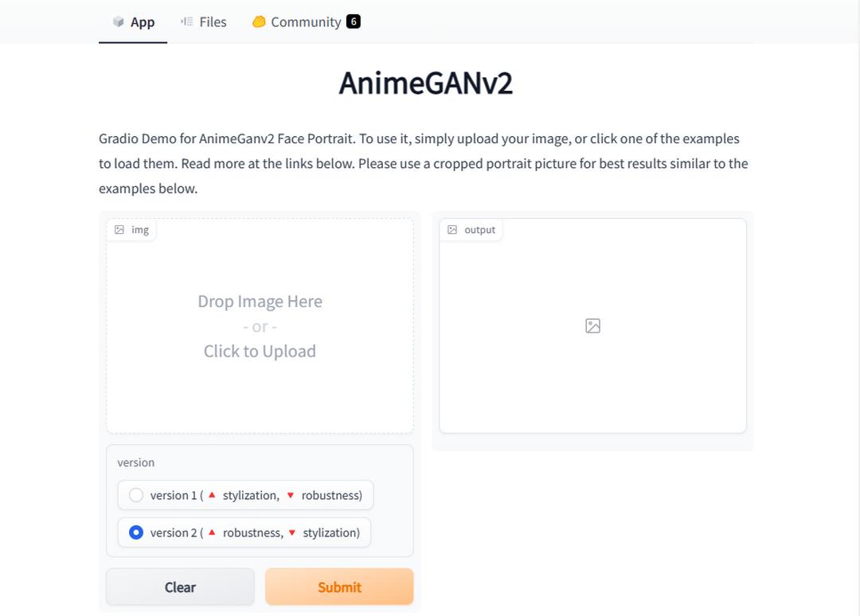This screenshot has height=616, width=860.
Task: Open the Community tab
Action: (x=306, y=22)
